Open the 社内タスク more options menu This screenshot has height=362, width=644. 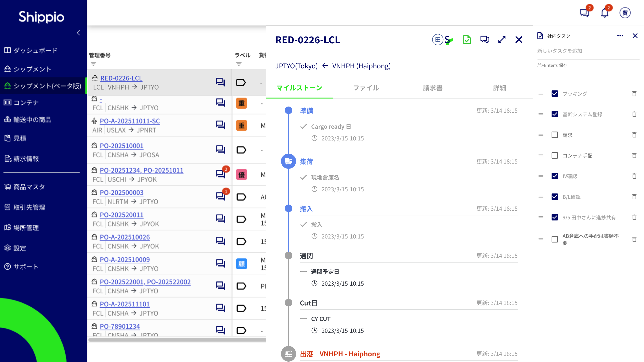(620, 36)
